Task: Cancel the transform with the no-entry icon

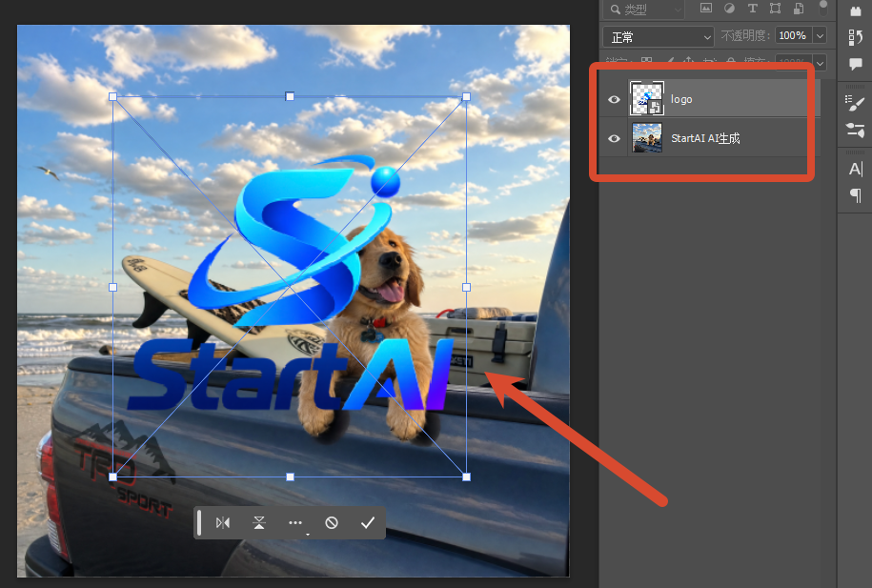Action: point(332,523)
